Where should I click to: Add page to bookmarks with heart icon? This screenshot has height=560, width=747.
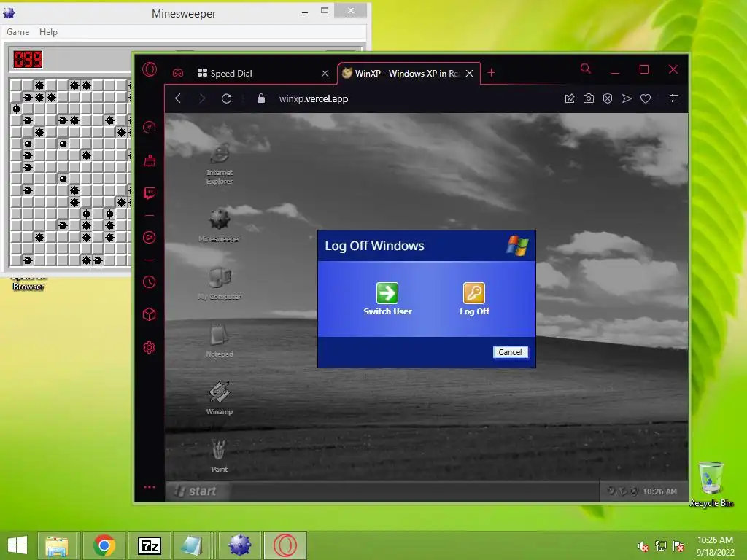[646, 98]
